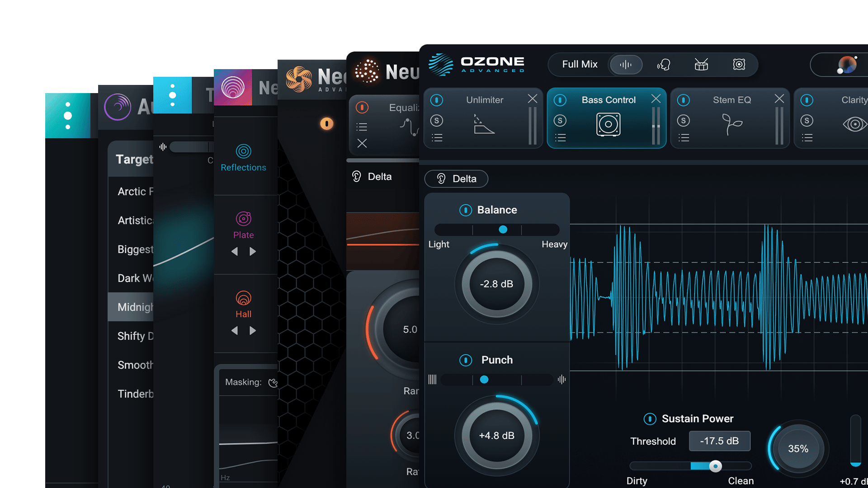Select next Plate reverb type arrow
This screenshot has width=868, height=488.
253,251
